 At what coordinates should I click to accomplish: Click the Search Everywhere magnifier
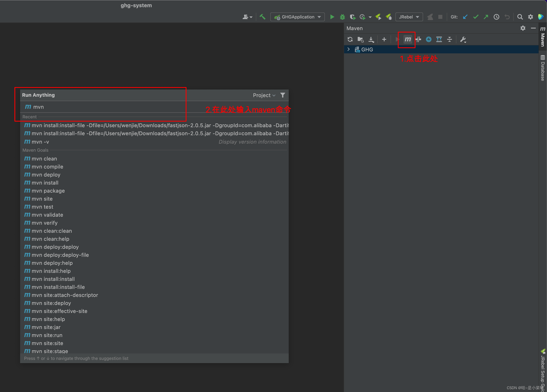coord(520,17)
